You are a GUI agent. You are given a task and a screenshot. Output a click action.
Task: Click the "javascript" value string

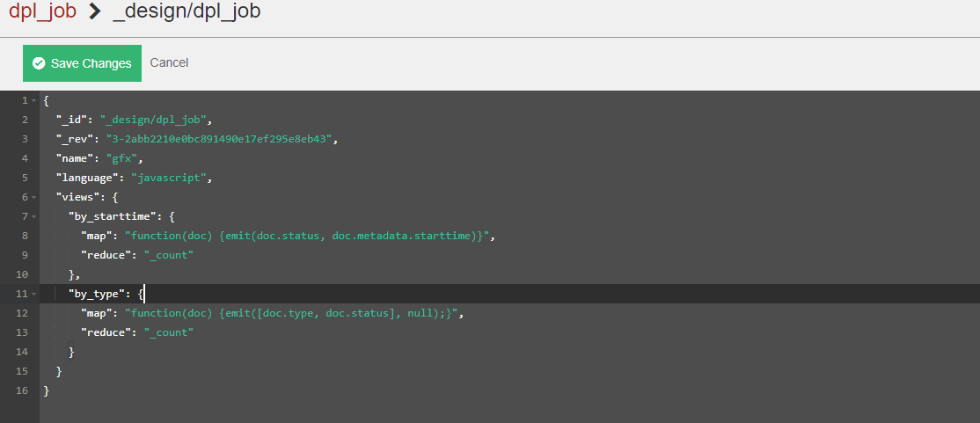[x=169, y=178]
